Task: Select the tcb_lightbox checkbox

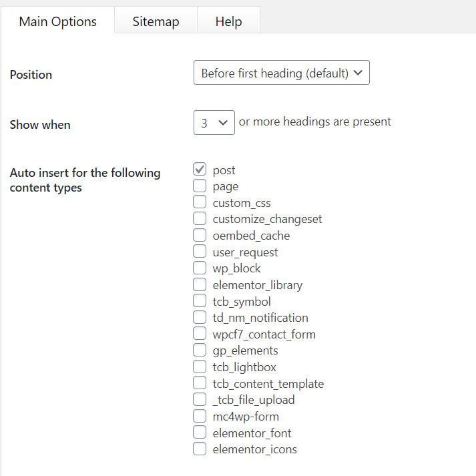Action: tap(200, 367)
